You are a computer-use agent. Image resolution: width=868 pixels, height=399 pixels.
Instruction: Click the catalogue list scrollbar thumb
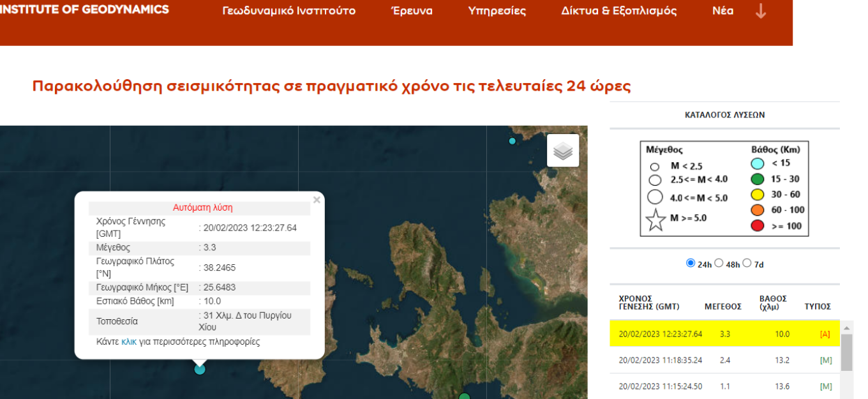(x=846, y=352)
